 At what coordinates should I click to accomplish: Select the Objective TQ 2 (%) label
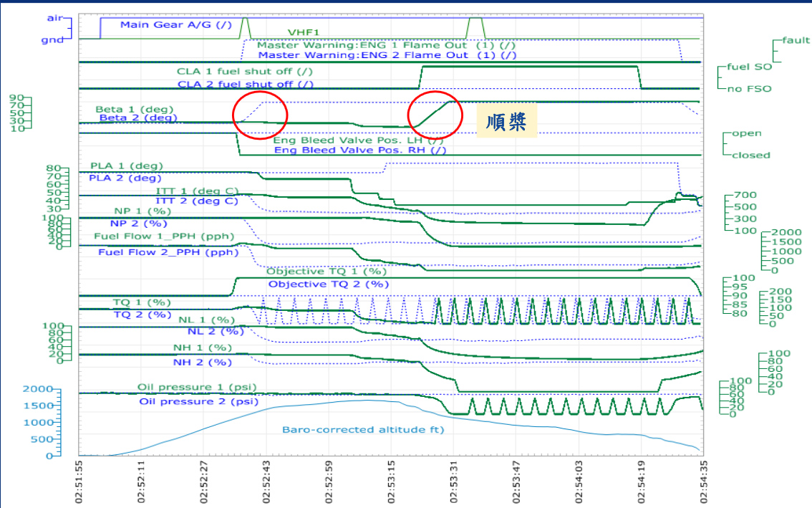click(x=329, y=284)
